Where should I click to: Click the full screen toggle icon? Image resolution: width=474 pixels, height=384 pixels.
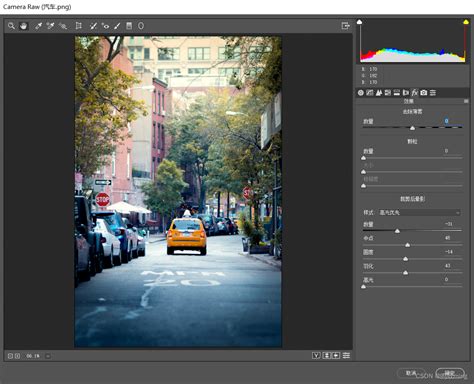[346, 26]
